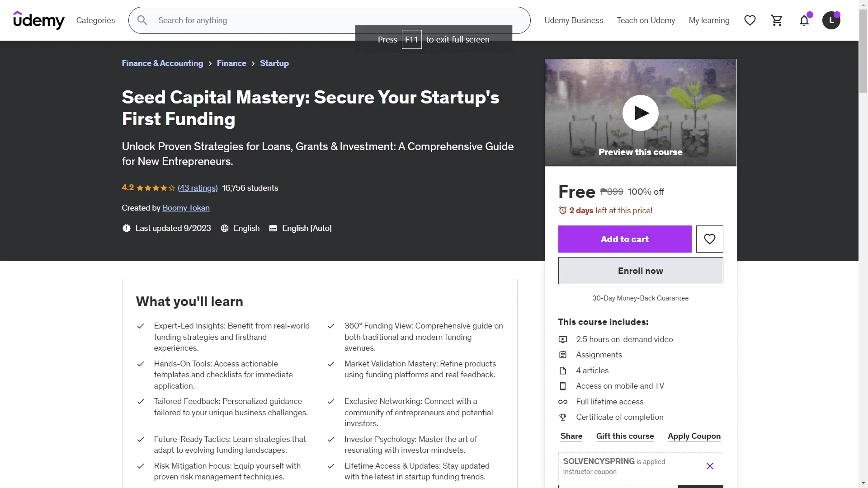Navigate to Startup breadcrumb
Screen dimensions: 868x488
[x=274, y=63]
